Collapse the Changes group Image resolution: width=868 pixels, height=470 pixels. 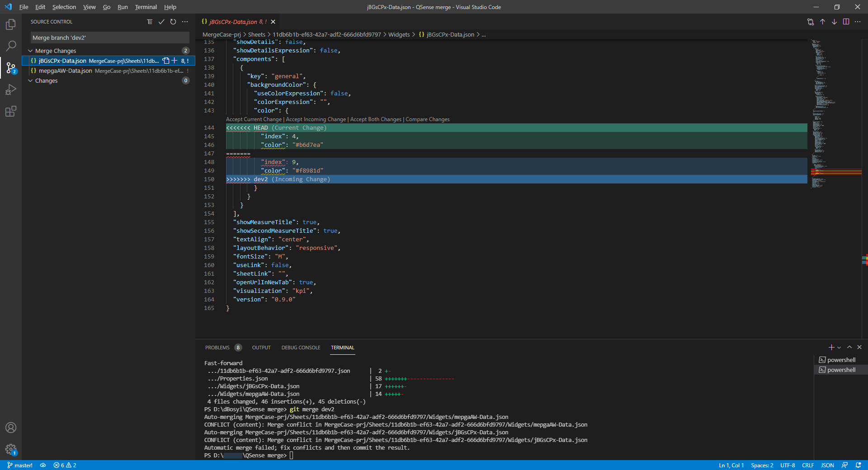click(x=30, y=81)
